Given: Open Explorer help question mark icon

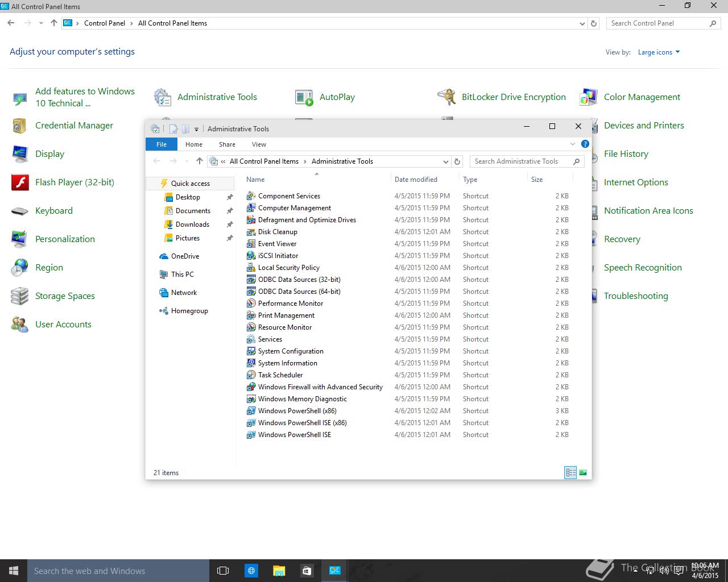Looking at the screenshot, I should click(585, 144).
